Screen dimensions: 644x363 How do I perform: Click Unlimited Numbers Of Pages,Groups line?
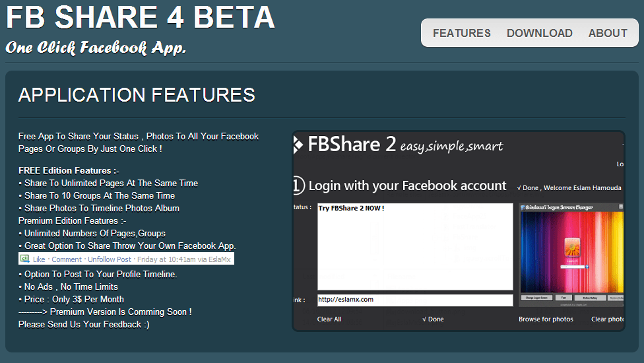pyautogui.click(x=92, y=233)
